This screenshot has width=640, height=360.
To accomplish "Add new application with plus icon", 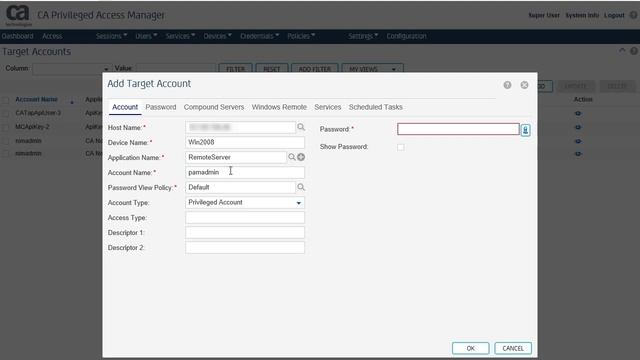I will (x=301, y=157).
